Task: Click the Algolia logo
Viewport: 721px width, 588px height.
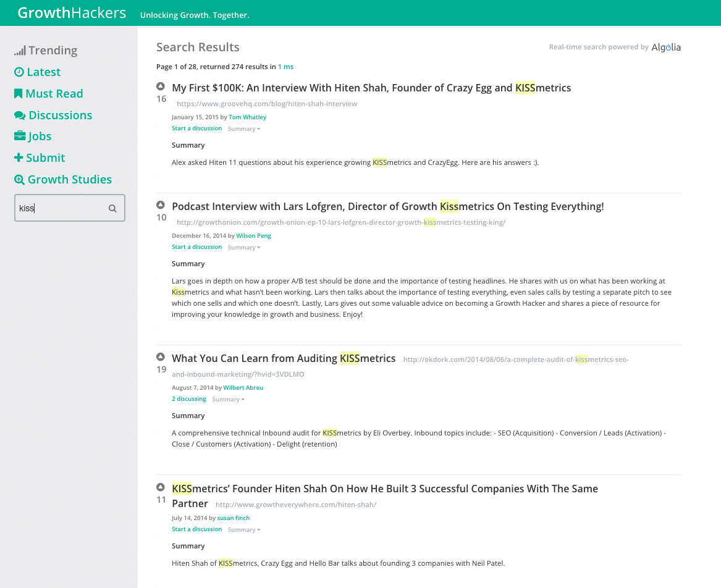Action: (666, 48)
